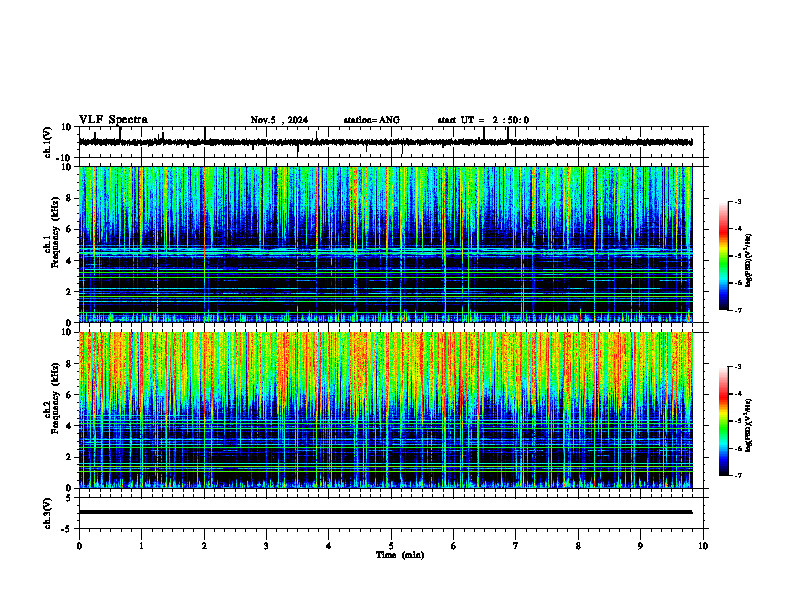This screenshot has width=792, height=612.
Task: Click the time axis tick label "7"
Action: coord(516,546)
